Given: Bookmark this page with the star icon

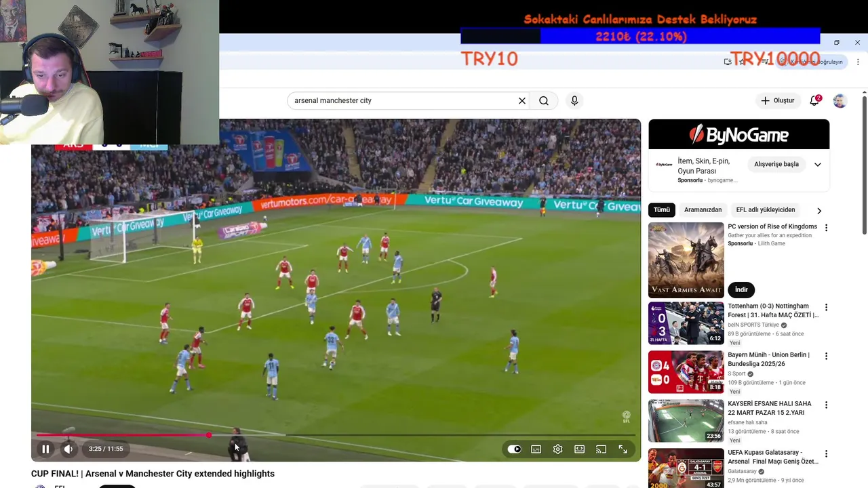Looking at the screenshot, I should [742, 62].
